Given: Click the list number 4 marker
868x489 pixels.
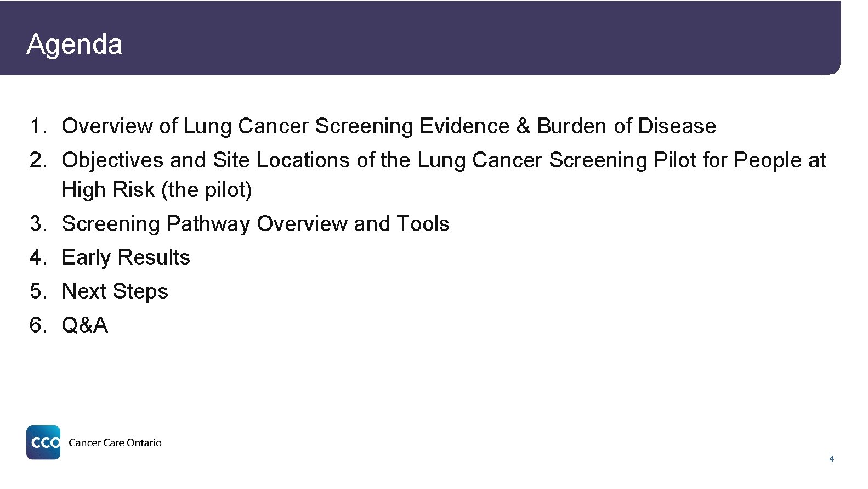Looking at the screenshot, I should [x=38, y=257].
